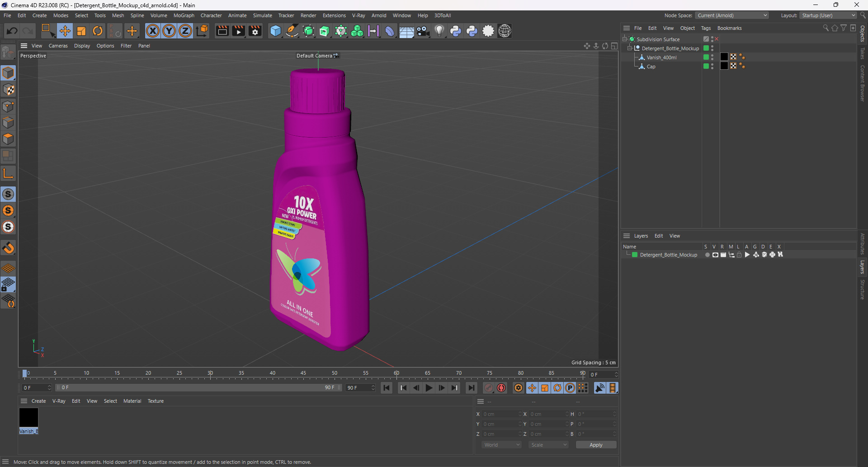This screenshot has height=467, width=868.
Task: Open the World coordinate dropdown
Action: click(x=501, y=445)
